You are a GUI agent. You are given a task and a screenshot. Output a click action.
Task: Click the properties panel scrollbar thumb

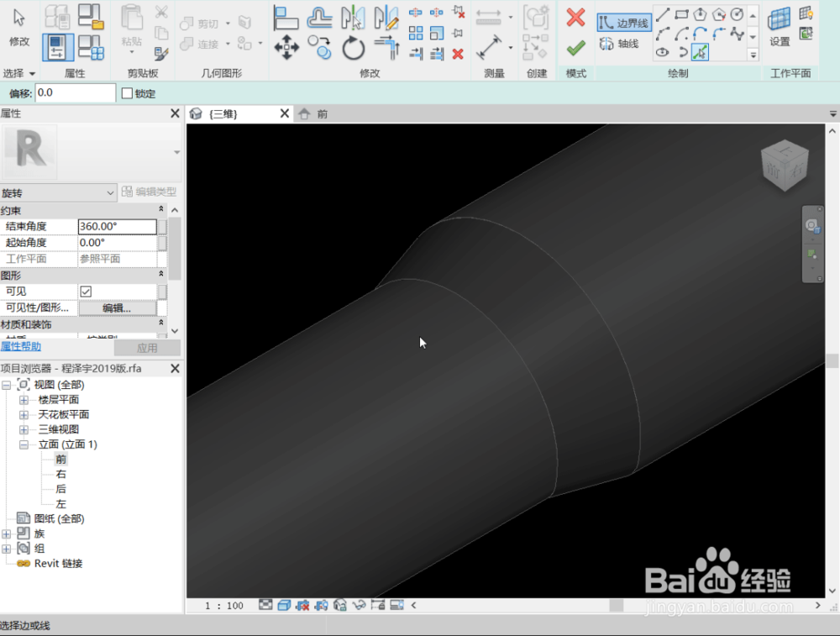(x=176, y=248)
